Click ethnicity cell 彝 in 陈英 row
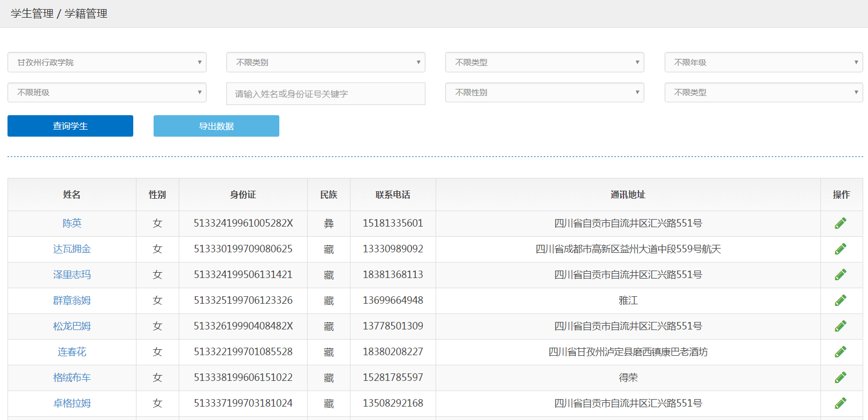This screenshot has height=420, width=868. (329, 223)
